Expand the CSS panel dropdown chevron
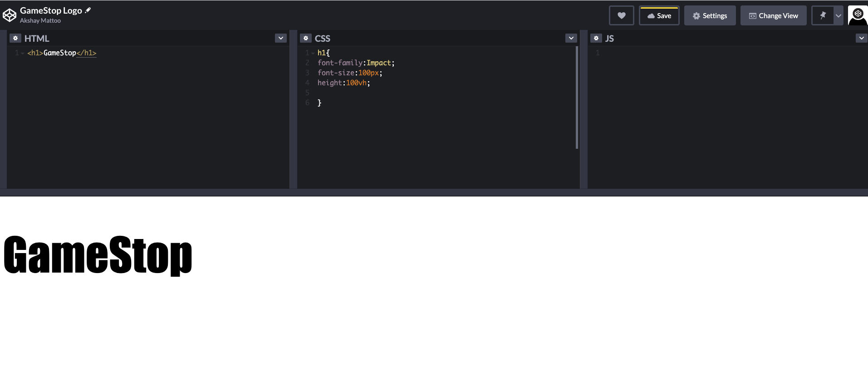The height and width of the screenshot is (371, 868). 571,38
